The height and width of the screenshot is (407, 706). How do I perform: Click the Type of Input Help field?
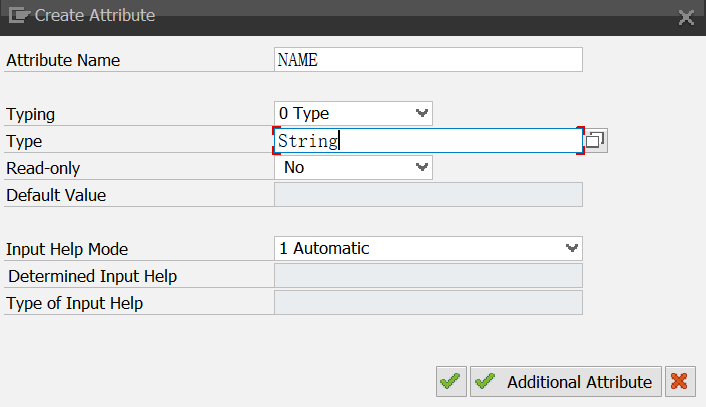pyautogui.click(x=428, y=303)
